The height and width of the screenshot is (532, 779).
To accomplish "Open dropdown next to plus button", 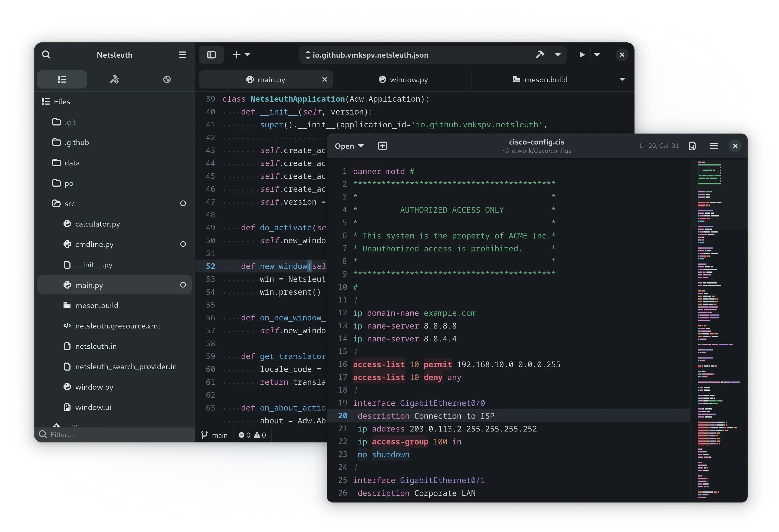I will [248, 55].
